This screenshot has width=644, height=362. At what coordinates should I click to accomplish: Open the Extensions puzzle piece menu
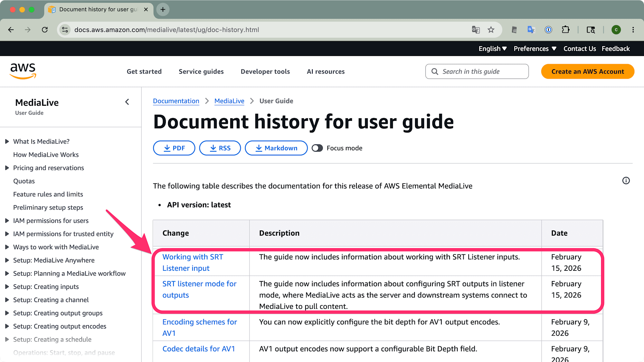click(x=565, y=30)
